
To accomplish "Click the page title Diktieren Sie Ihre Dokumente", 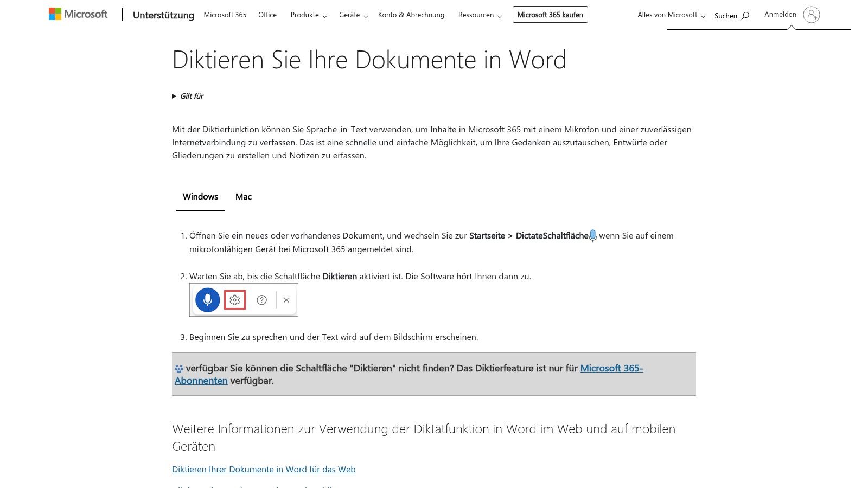I will (369, 60).
